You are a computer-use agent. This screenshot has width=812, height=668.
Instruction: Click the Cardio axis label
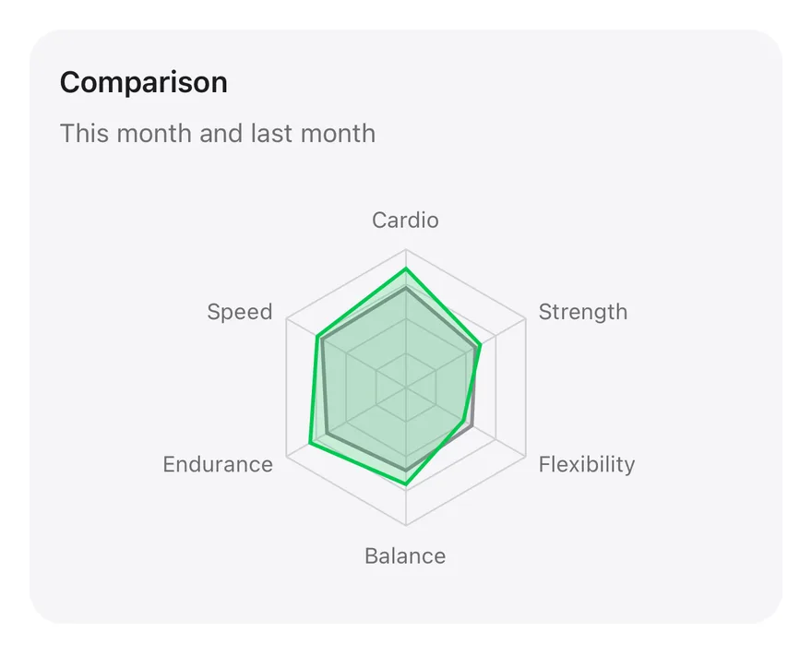click(405, 221)
